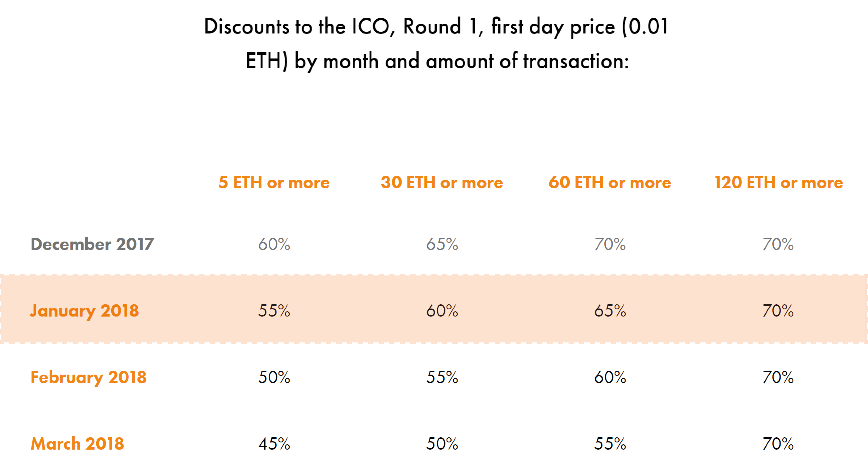Click February 2018 discount for 60 ETH, 60%
Image resolution: width=868 pixels, height=467 pixels.
click(610, 377)
